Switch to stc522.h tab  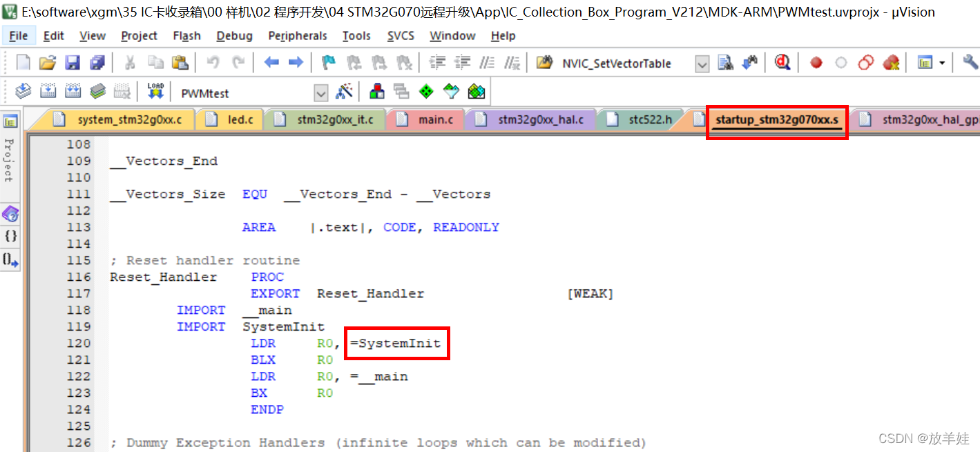(642, 119)
